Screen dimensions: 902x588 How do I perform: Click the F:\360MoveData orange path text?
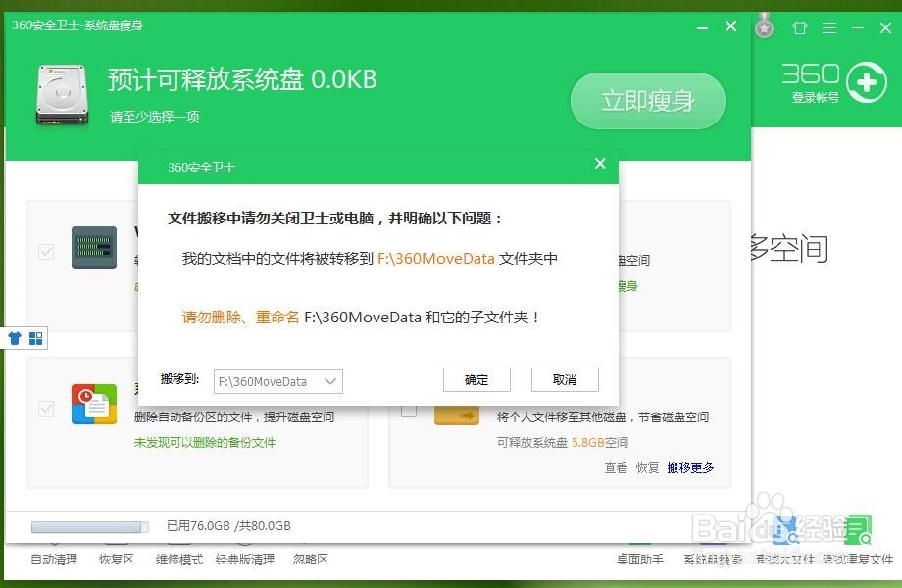(436, 259)
